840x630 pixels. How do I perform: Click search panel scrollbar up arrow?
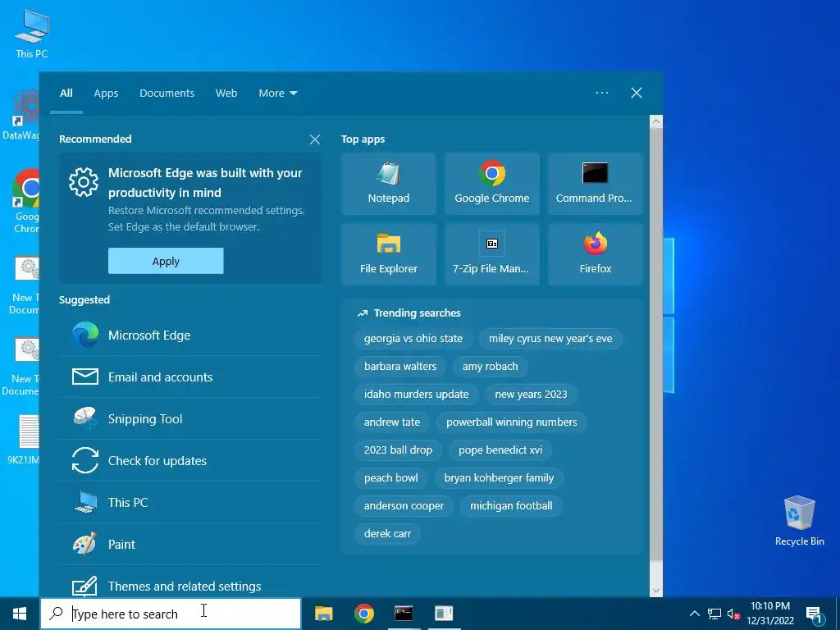[656, 121]
